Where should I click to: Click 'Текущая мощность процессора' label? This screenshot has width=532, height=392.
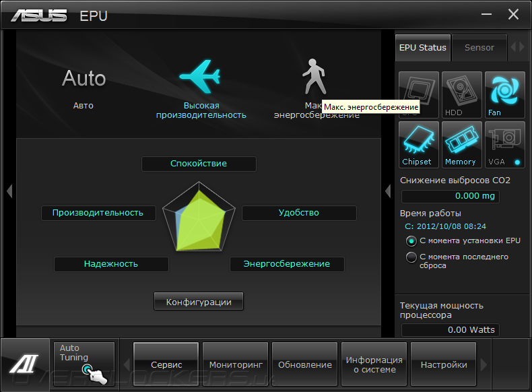coord(441,311)
